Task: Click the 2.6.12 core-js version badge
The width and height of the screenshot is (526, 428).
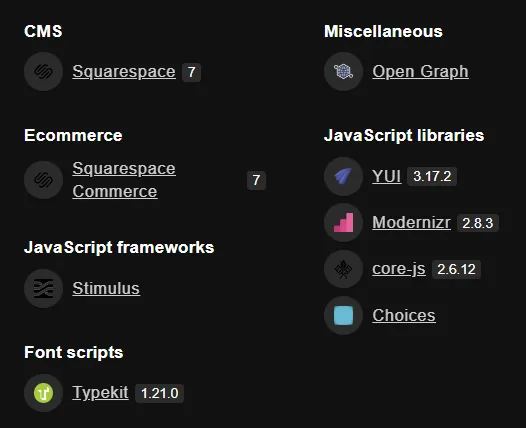Action: pos(457,269)
